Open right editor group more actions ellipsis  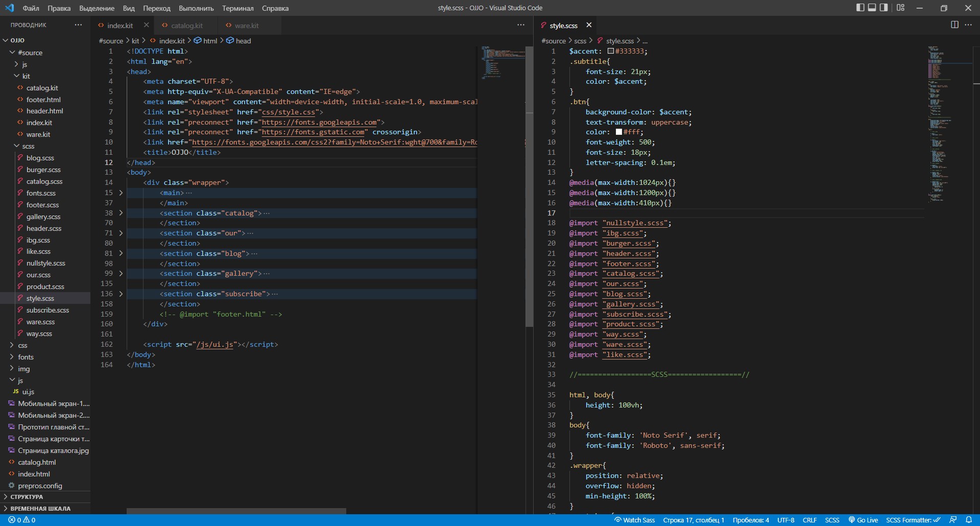[x=968, y=25]
